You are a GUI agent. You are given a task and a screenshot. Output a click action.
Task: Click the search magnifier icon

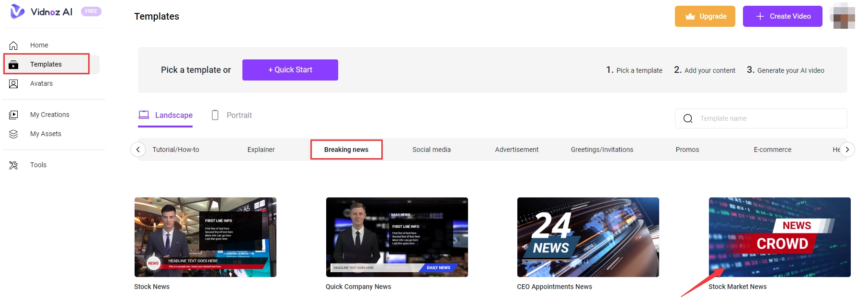[x=688, y=119]
